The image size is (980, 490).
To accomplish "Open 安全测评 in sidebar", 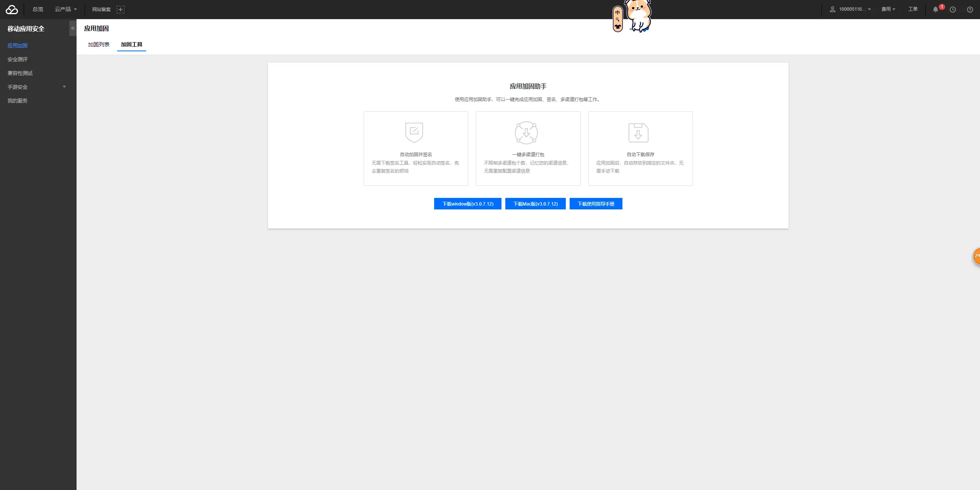I will click(18, 59).
